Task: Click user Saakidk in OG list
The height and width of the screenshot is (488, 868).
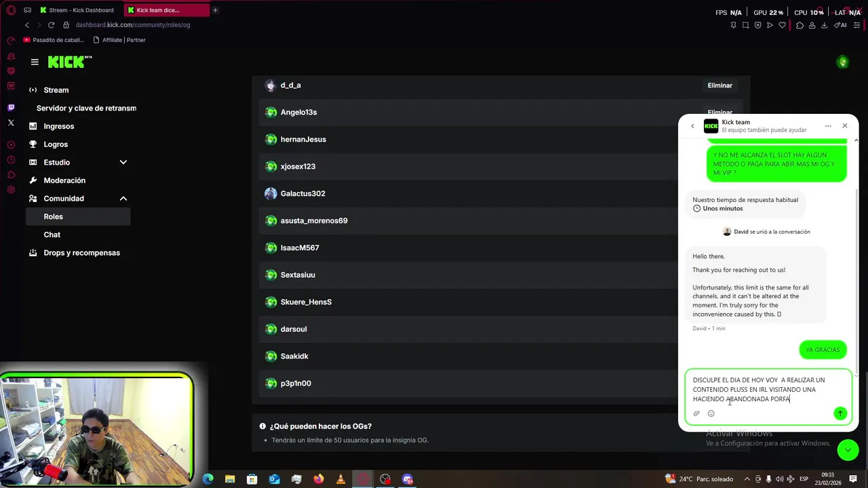Action: tap(294, 357)
